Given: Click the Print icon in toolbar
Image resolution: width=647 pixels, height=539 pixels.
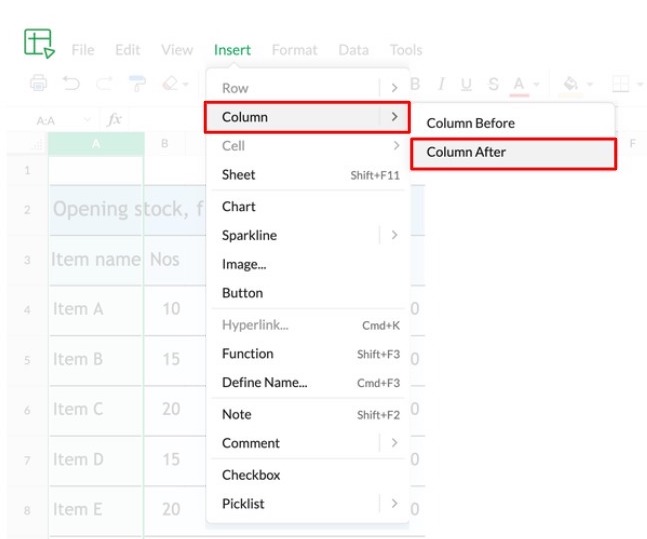Looking at the screenshot, I should click(x=38, y=84).
